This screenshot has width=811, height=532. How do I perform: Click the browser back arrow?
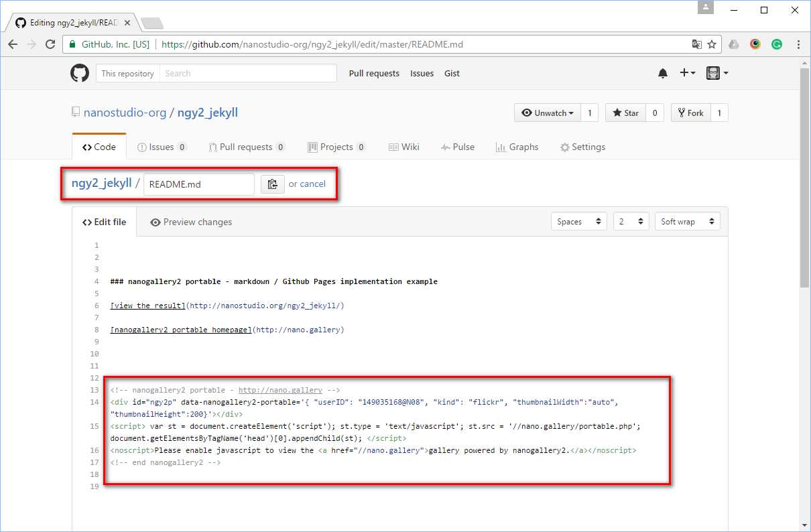click(13, 44)
